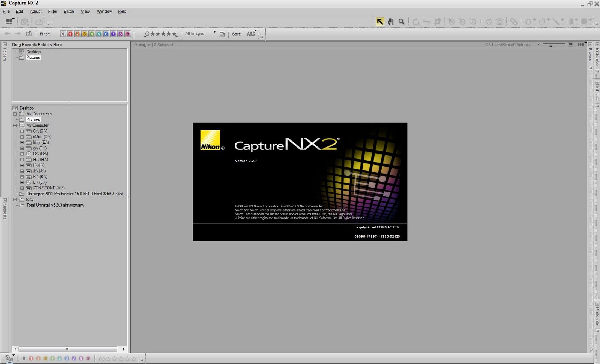Open the Filter menu
The width and height of the screenshot is (600, 364).
tap(53, 12)
